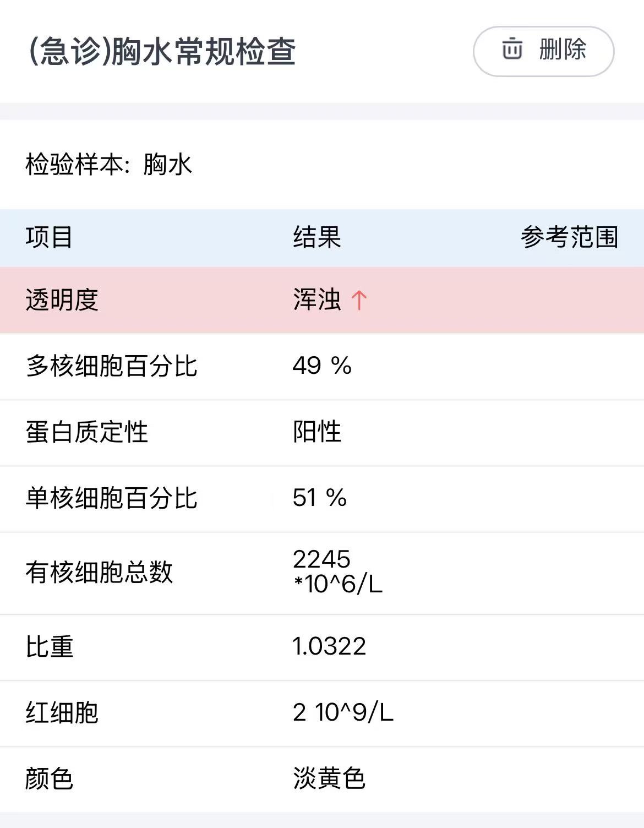Select the 单核细胞百分比 row label
The width and height of the screenshot is (644, 828).
tap(111, 498)
